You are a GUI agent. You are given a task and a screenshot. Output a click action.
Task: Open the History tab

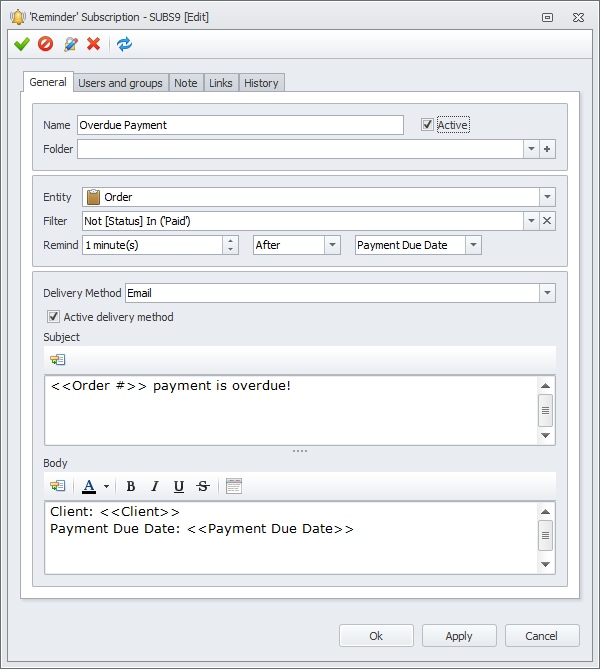261,83
